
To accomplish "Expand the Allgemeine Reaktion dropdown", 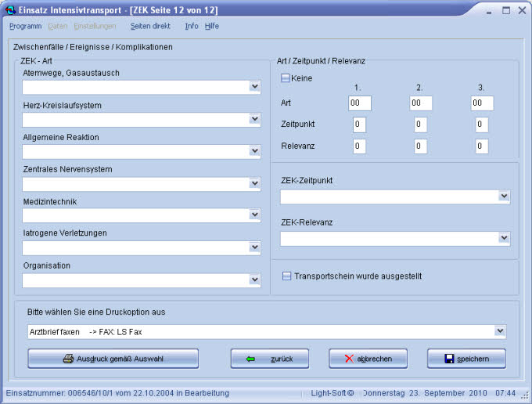I will [x=141, y=151].
